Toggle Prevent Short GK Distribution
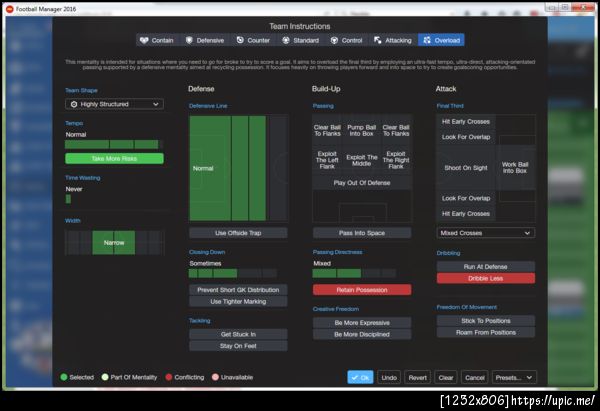 (x=238, y=290)
